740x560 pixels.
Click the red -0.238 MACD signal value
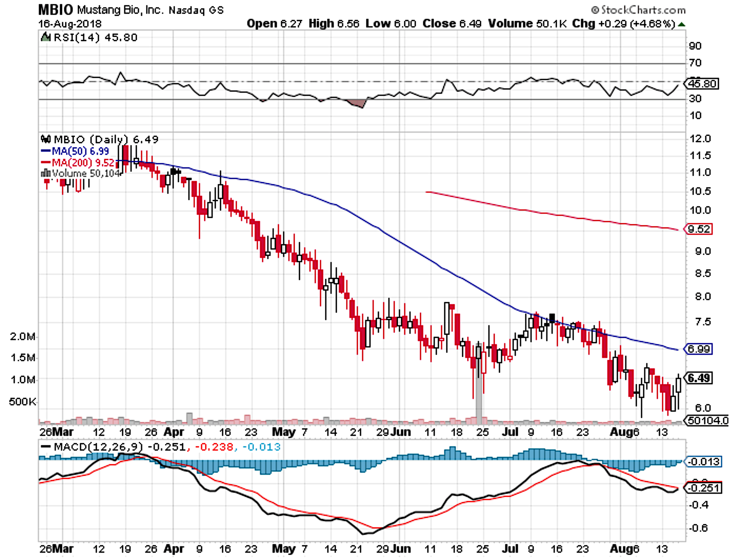[x=214, y=447]
